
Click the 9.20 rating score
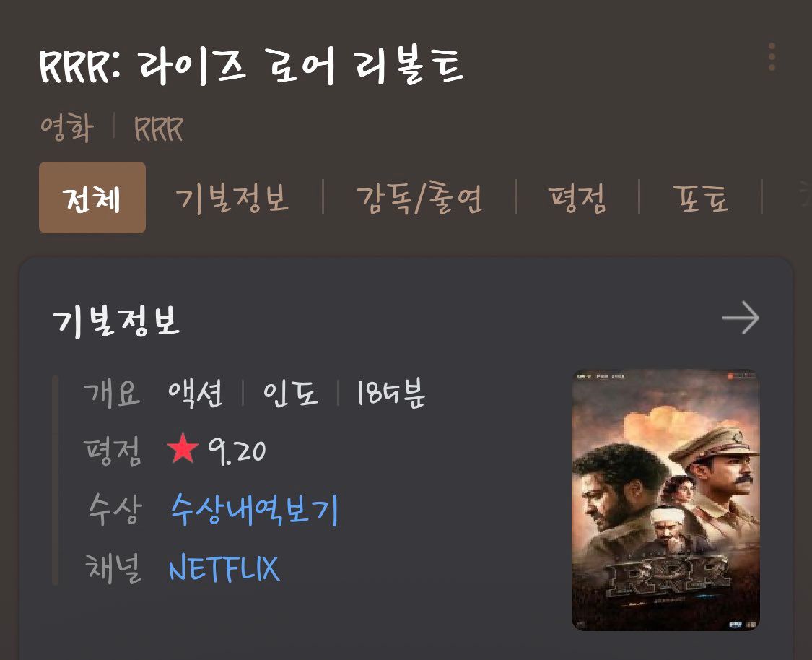tap(237, 451)
